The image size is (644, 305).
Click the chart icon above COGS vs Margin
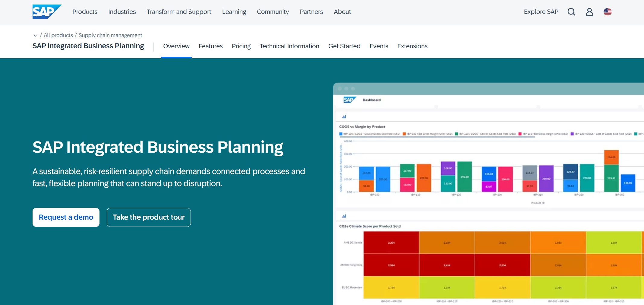pos(344,116)
